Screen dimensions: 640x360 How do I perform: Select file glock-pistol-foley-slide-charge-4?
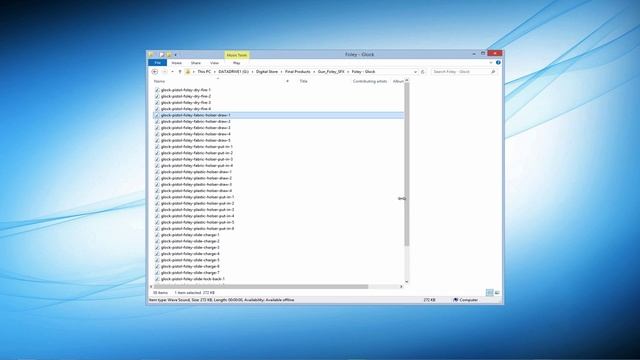coord(190,254)
